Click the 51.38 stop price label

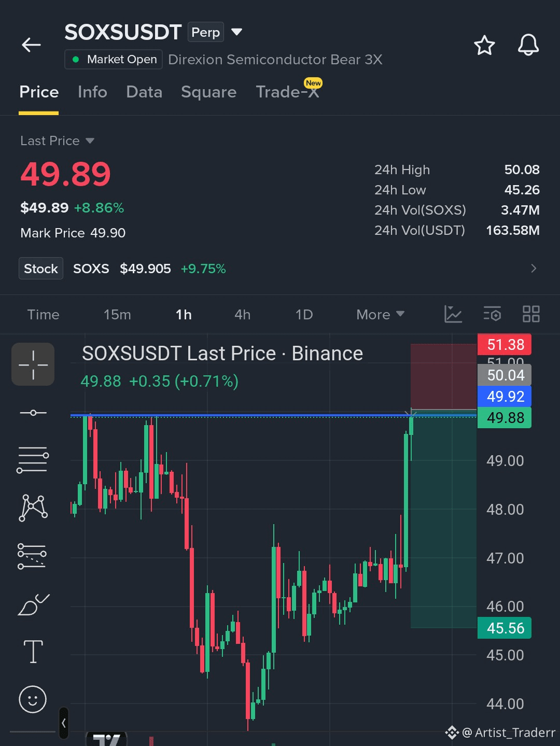point(505,344)
